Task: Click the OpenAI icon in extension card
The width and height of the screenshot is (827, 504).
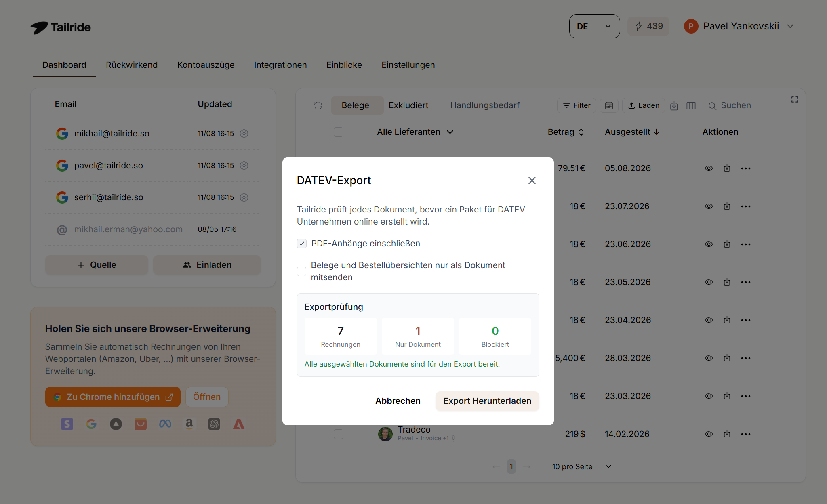Action: tap(214, 424)
